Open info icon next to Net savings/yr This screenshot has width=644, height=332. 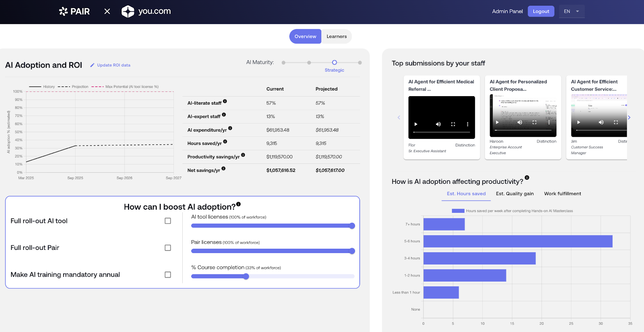(223, 169)
